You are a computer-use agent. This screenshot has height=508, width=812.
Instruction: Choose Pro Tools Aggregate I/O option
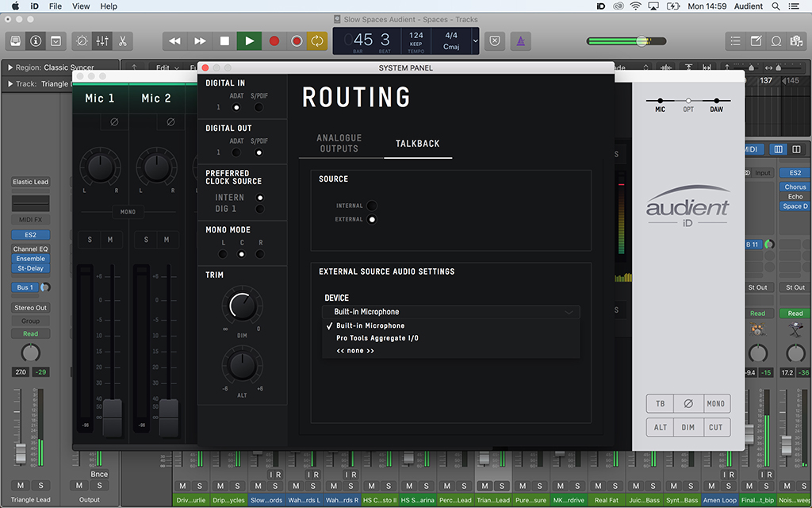click(x=377, y=338)
